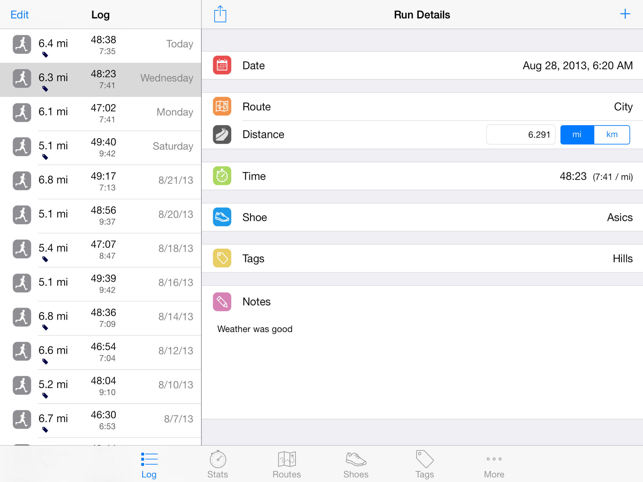Open the Shoe row set to Asics

(x=422, y=217)
